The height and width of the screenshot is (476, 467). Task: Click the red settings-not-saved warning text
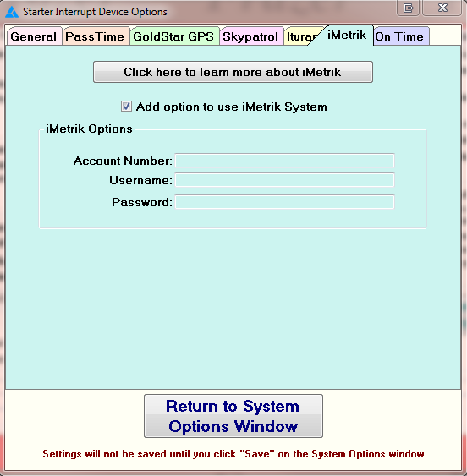pos(233,454)
